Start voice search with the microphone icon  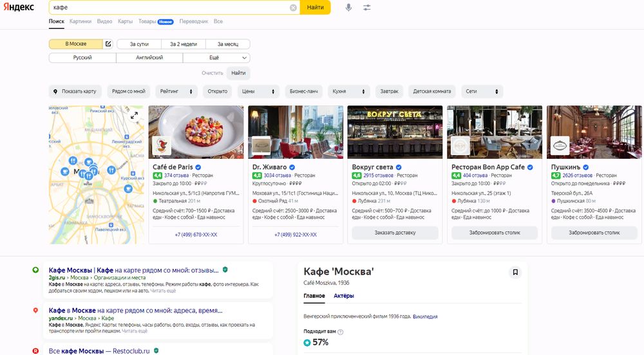pyautogui.click(x=348, y=7)
